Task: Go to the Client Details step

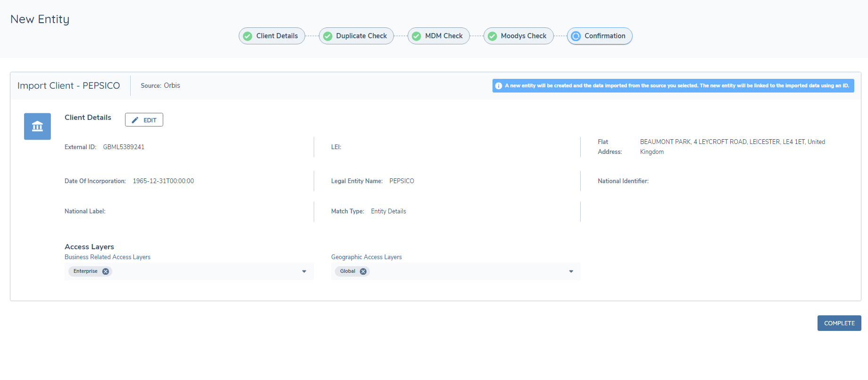Action: point(277,36)
